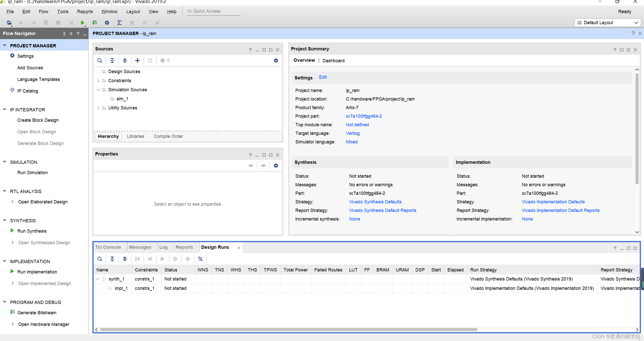
Task: Switch to the Tcl Console tab
Action: [x=108, y=247]
